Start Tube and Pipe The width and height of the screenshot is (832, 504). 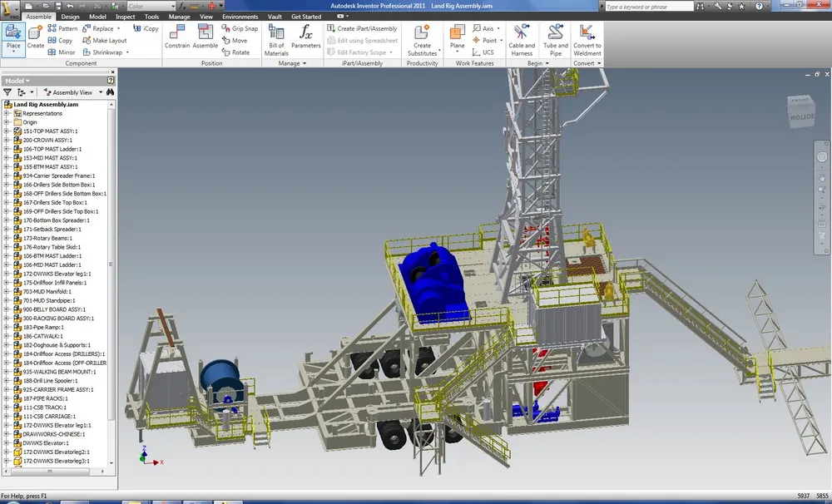pyautogui.click(x=556, y=40)
